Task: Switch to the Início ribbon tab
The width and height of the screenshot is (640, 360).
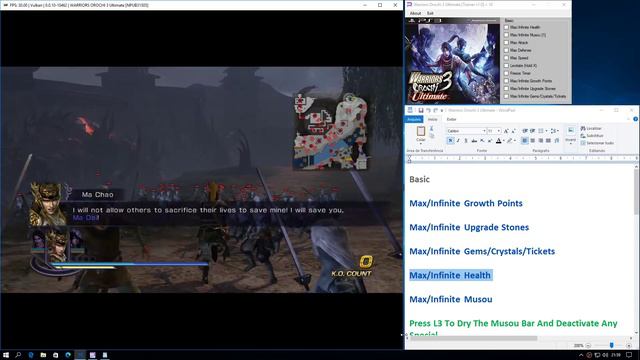Action: coord(433,119)
